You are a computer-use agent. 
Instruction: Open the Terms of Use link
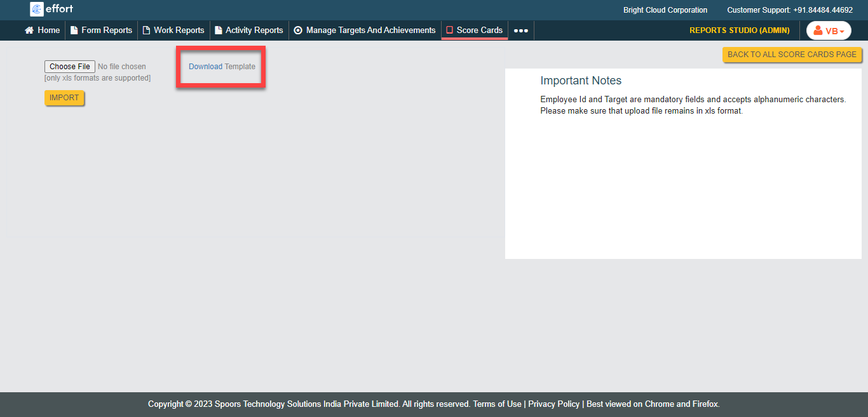tap(497, 404)
